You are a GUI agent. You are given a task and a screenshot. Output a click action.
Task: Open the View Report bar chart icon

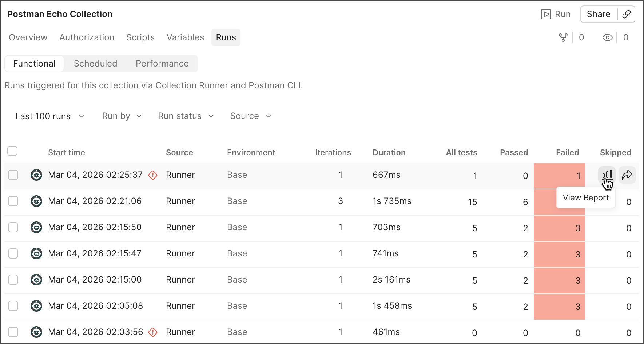coord(607,175)
